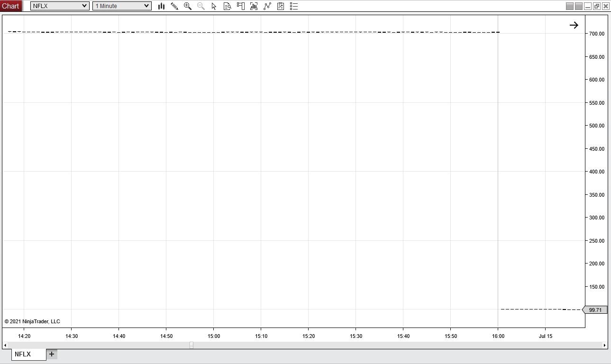Click the 250.00 price axis label
This screenshot has width=611, height=364.
[597, 241]
